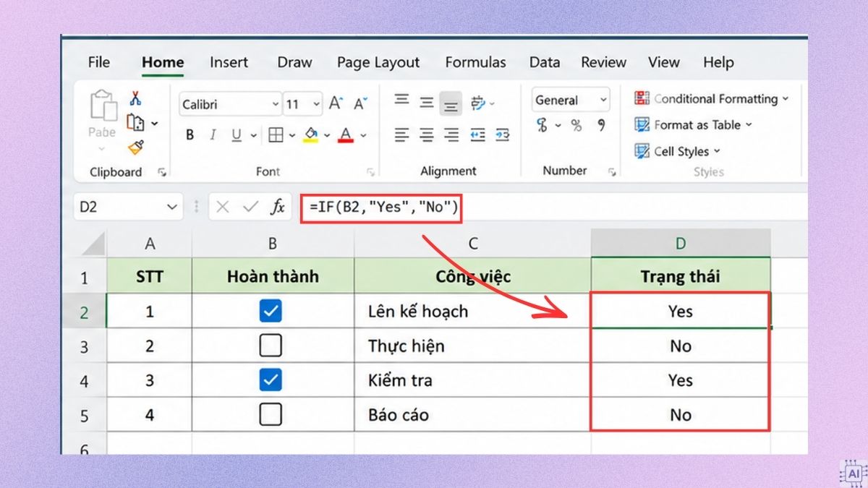Click the Select All corner triangle

click(x=93, y=244)
